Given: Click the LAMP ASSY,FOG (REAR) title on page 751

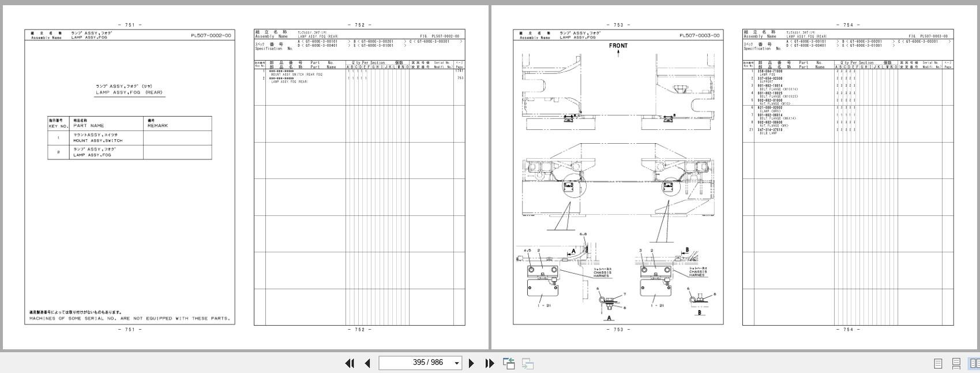Looking at the screenshot, I should pos(129,92).
